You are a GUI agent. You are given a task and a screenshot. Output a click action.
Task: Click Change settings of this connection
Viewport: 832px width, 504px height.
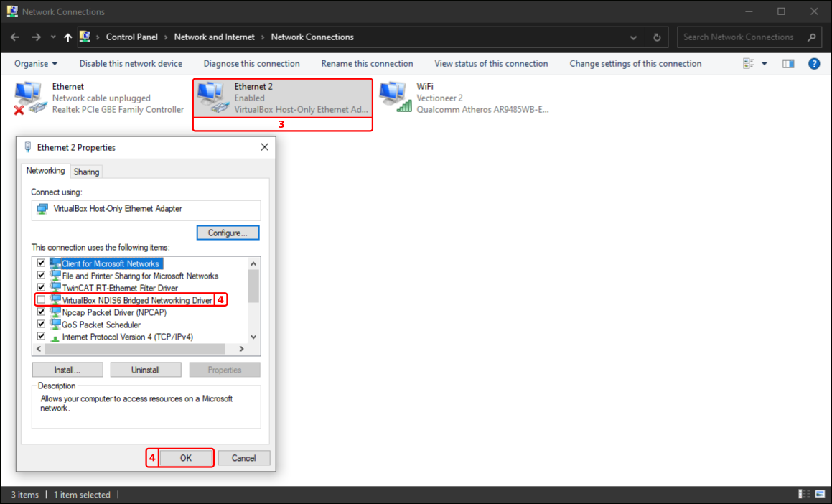point(636,64)
